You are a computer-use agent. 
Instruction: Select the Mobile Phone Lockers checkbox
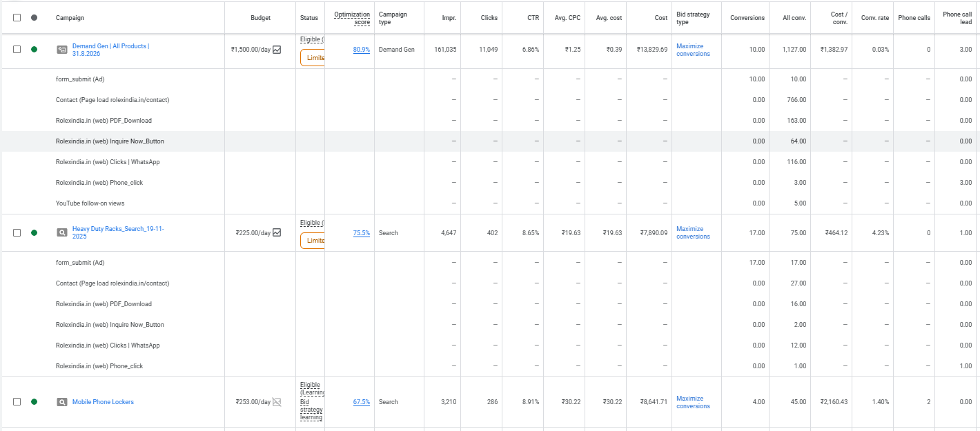pos(17,402)
